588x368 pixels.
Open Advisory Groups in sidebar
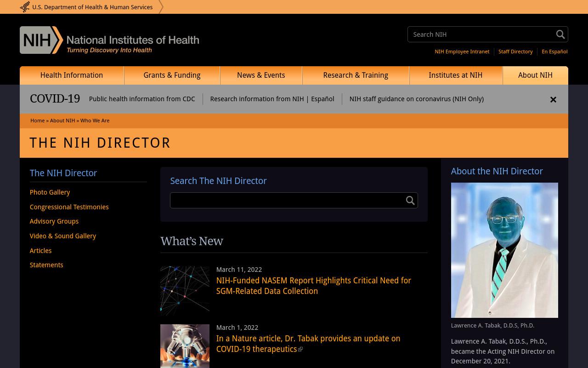click(x=54, y=221)
